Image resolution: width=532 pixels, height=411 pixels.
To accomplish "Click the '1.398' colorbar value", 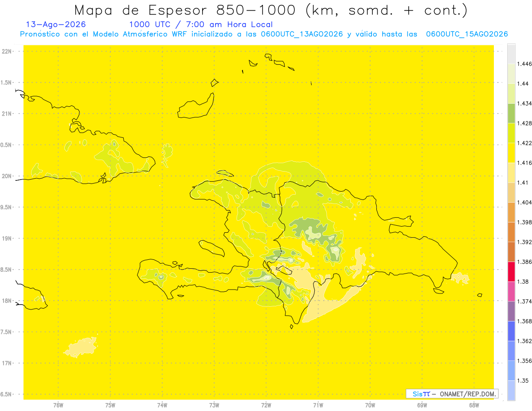I will click(525, 222).
